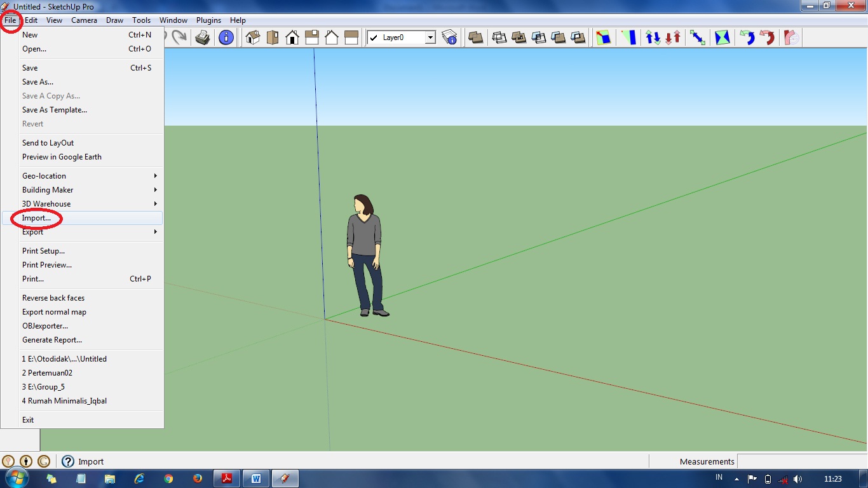This screenshot has width=868, height=488.
Task: Click the Print printer icon
Action: point(203,37)
